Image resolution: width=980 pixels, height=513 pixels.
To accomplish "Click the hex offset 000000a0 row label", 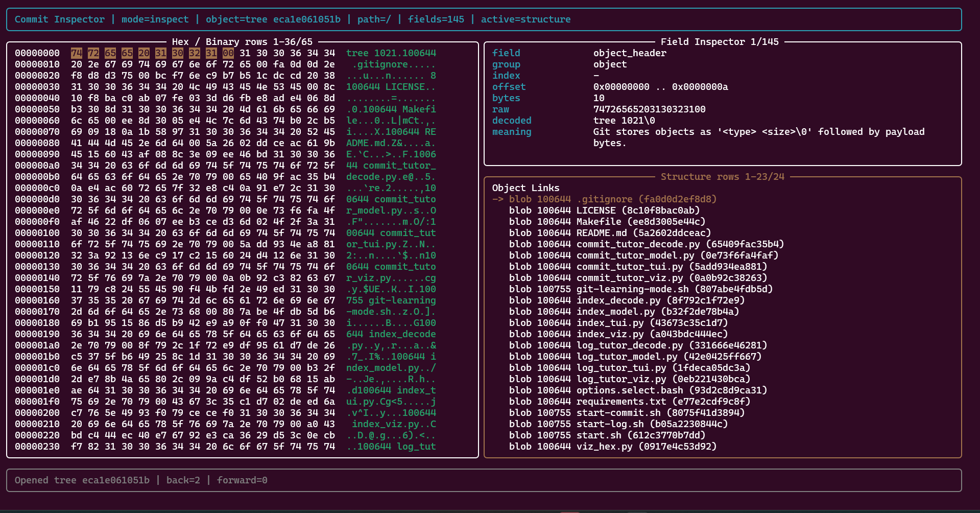I will [x=37, y=166].
